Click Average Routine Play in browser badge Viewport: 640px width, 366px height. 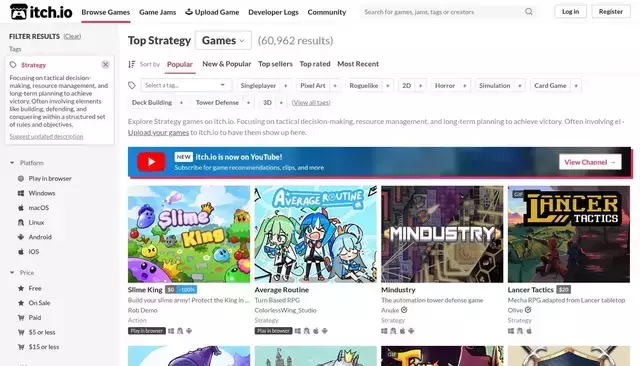(x=273, y=331)
